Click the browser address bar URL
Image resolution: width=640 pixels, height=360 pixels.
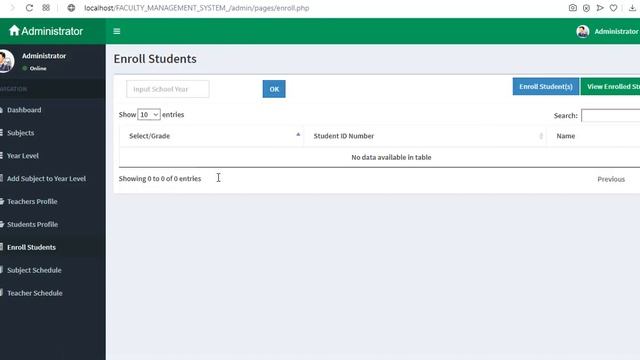pos(196,8)
